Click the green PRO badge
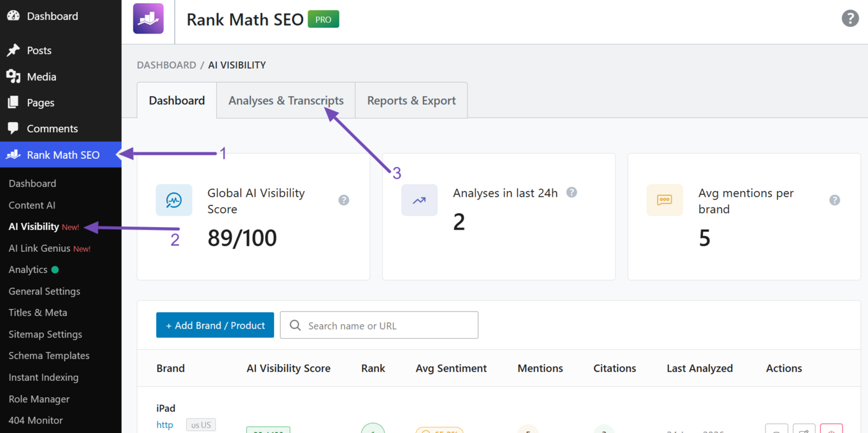The height and width of the screenshot is (433, 868). pyautogui.click(x=324, y=19)
